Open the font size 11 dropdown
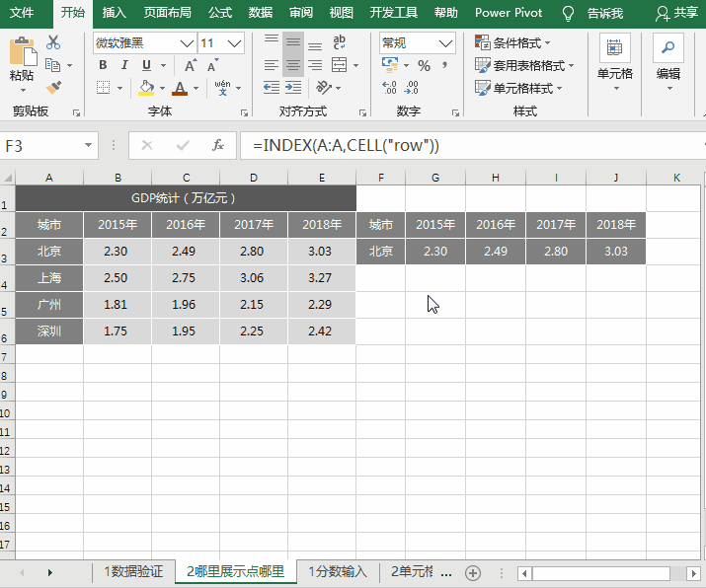 234,43
